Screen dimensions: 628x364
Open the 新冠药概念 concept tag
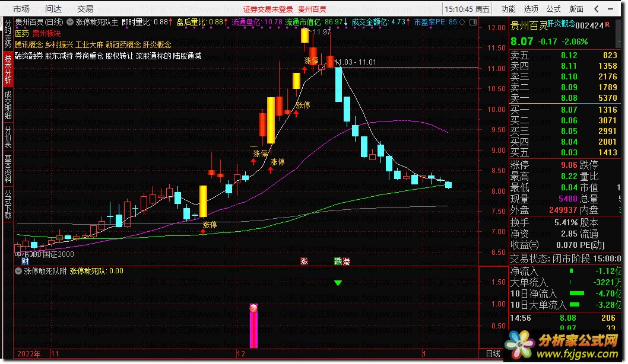click(123, 45)
